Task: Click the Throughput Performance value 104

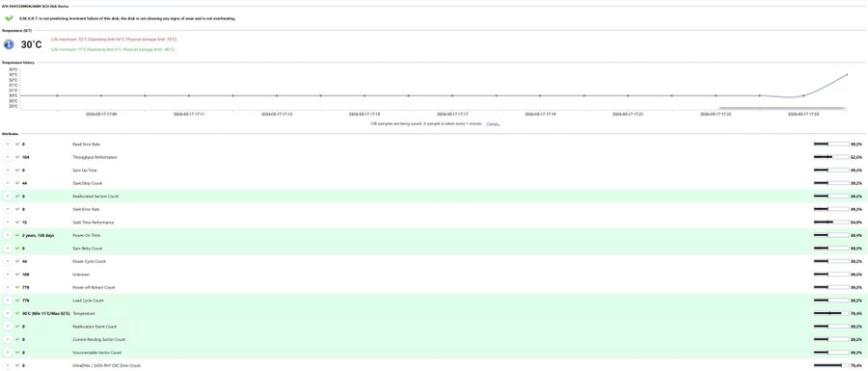Action: 25,157
